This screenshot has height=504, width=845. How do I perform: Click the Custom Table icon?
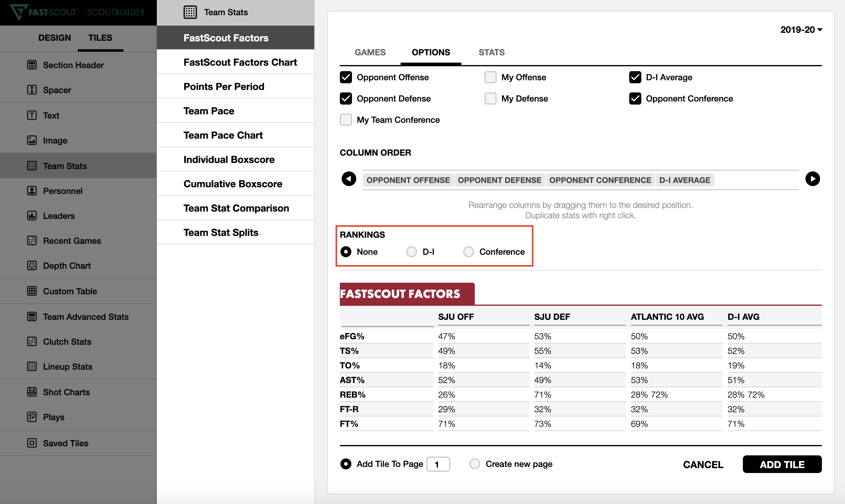(32, 291)
